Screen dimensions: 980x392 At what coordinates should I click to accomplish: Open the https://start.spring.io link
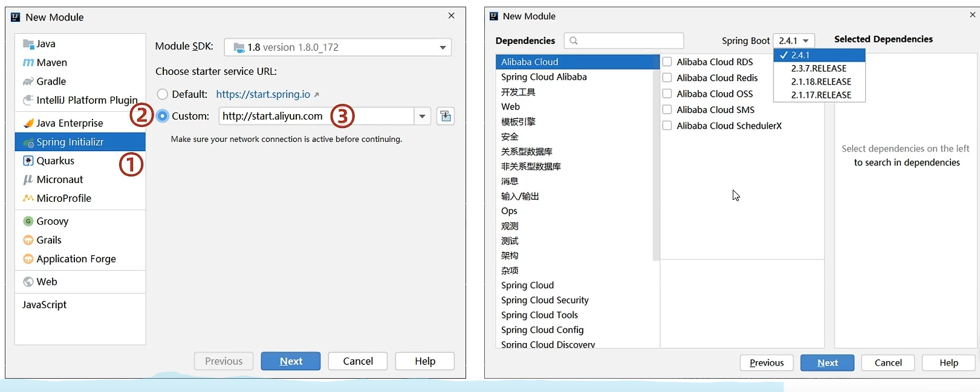coord(263,94)
